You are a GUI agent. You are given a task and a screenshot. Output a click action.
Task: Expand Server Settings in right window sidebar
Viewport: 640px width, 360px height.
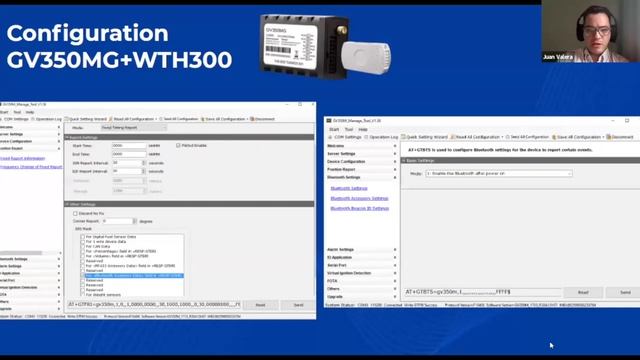(362, 154)
